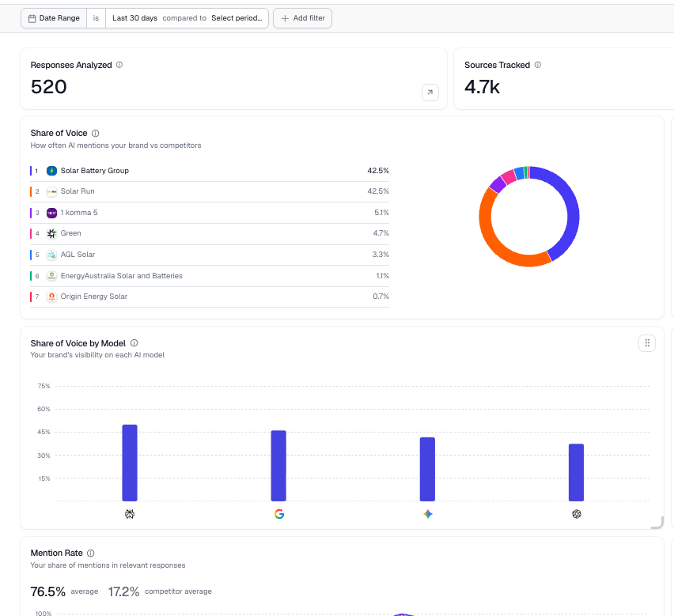Open the 'Select period...' comparison dropdown
Viewport: 674px width, 616px height.
237,18
